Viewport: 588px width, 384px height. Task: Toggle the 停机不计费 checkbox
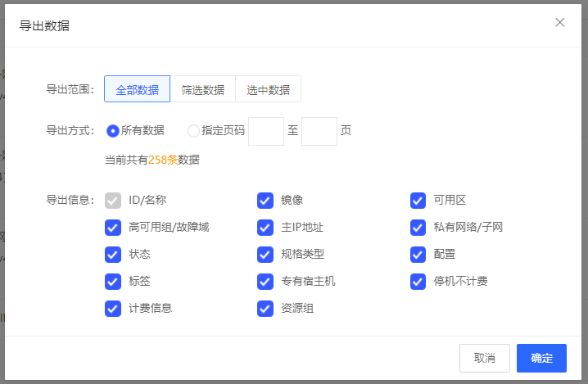pyautogui.click(x=418, y=282)
